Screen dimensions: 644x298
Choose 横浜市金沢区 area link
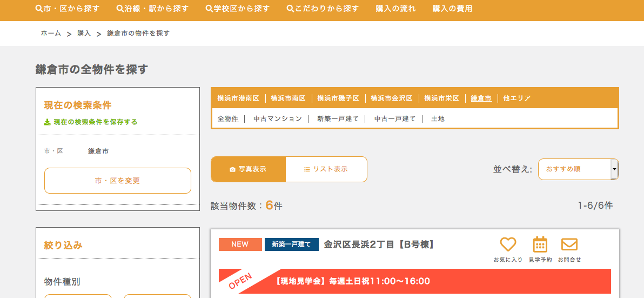(391, 98)
